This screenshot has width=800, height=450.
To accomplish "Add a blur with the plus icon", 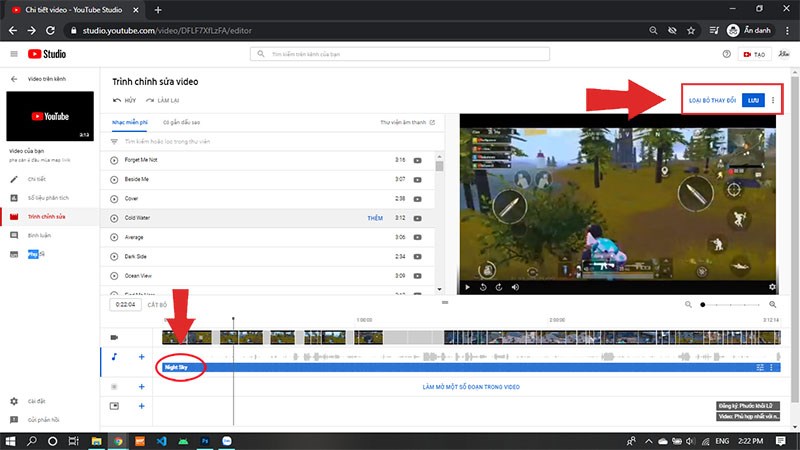I will [141, 387].
